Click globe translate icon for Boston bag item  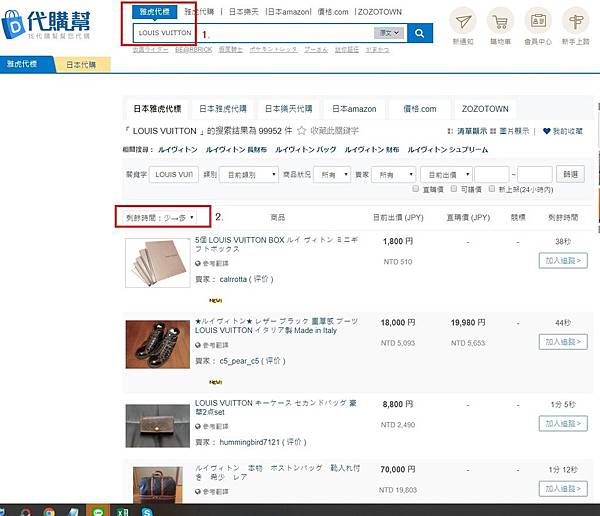[197, 491]
